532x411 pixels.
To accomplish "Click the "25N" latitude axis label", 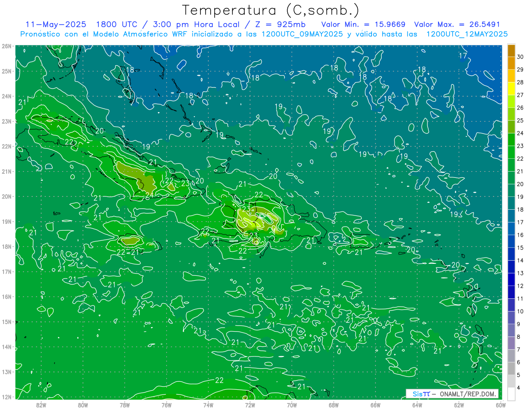I will click(x=6, y=71).
